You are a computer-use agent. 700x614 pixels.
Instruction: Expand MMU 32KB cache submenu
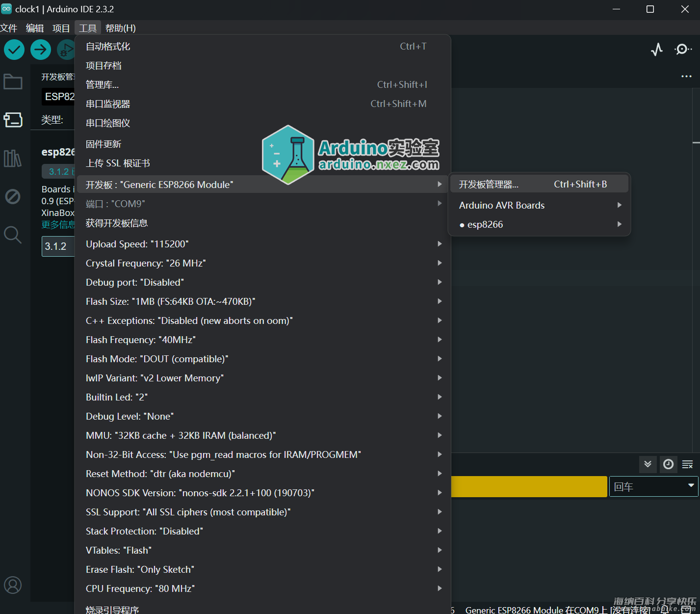point(262,435)
